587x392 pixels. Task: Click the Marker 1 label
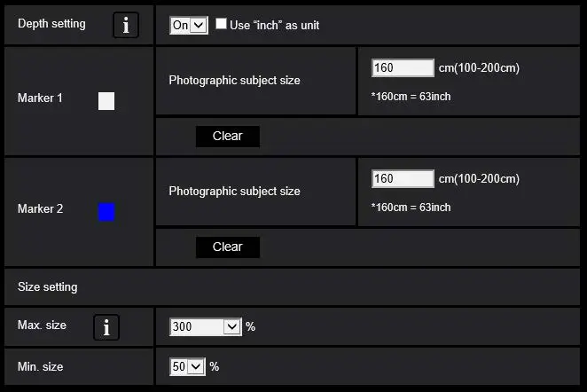point(40,98)
